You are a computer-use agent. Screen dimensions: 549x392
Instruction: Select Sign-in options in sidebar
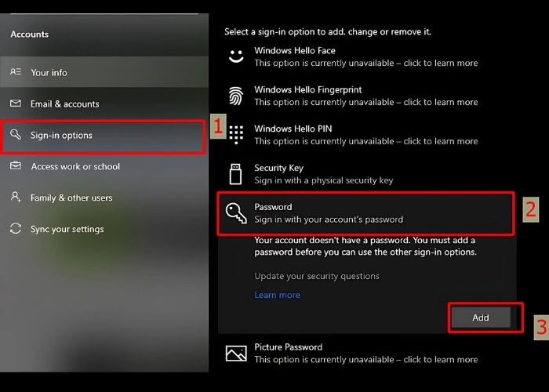61,136
